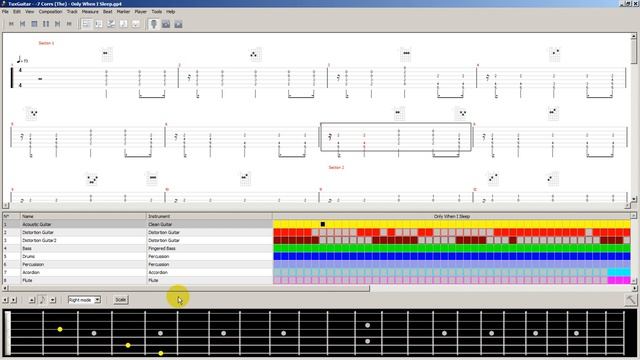
Task: Select the Flute track row
Action: (137, 280)
